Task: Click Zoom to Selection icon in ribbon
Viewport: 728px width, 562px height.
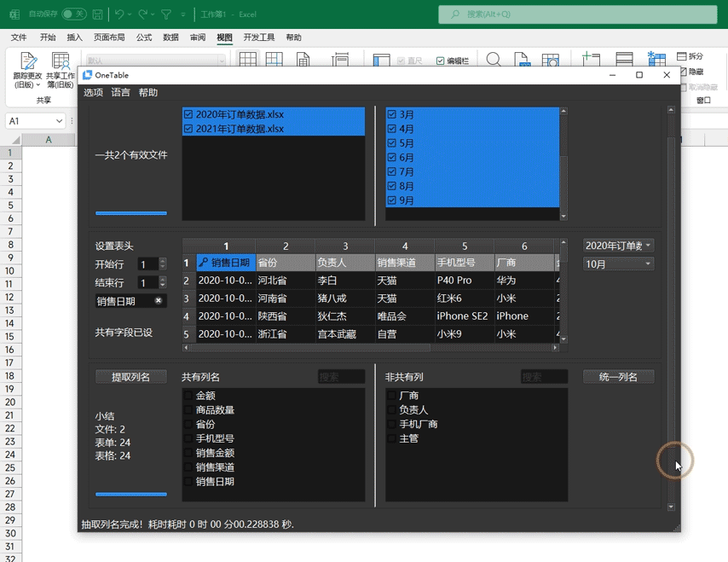Action: tap(550, 60)
